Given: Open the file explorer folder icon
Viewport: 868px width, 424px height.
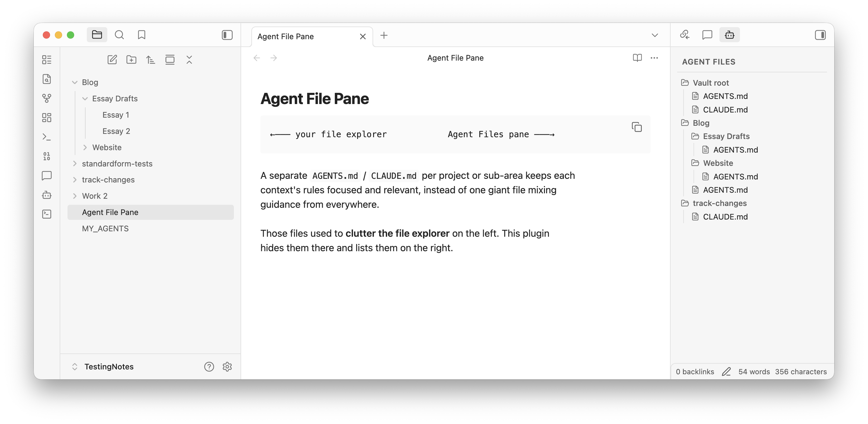Looking at the screenshot, I should [x=97, y=35].
